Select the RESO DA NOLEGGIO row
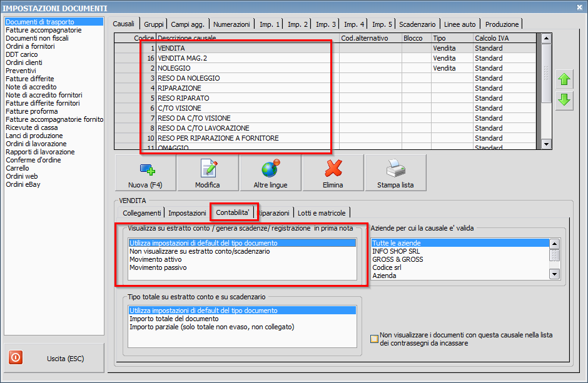This screenshot has height=383, width=588. [x=325, y=78]
